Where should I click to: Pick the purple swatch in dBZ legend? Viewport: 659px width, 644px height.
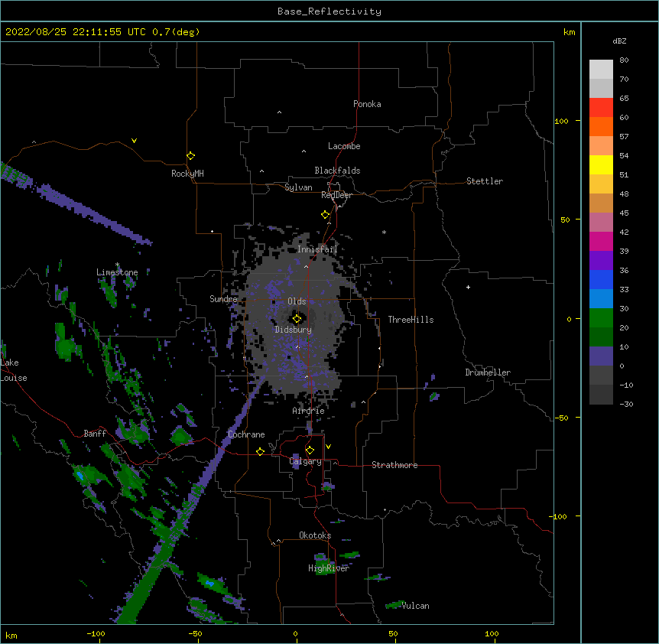tap(601, 260)
